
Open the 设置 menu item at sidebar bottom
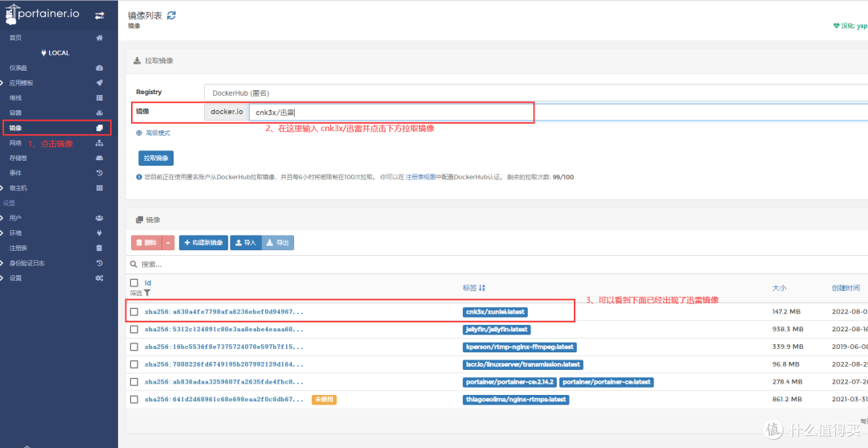tap(15, 277)
